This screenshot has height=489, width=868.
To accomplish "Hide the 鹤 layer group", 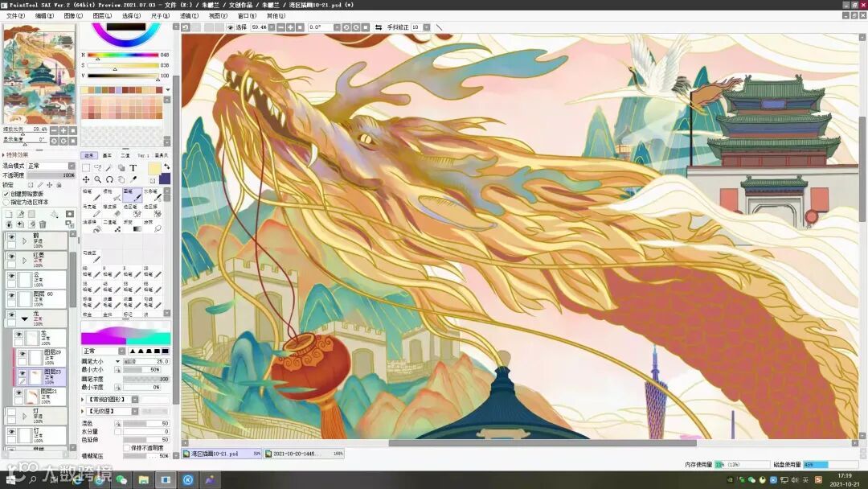I will 11,237.
